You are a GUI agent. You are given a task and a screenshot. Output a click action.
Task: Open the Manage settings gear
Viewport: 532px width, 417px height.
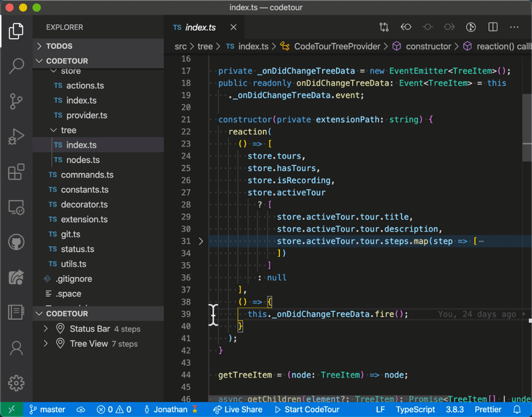coord(16,383)
